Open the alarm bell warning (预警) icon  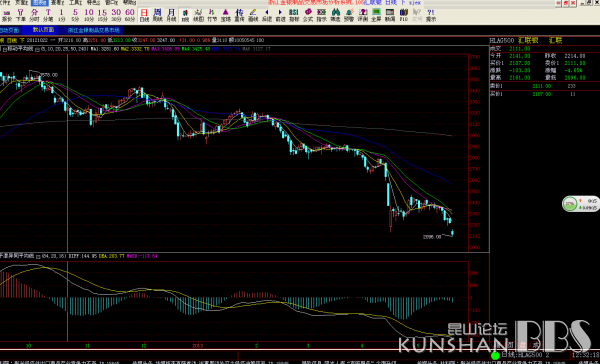click(349, 15)
